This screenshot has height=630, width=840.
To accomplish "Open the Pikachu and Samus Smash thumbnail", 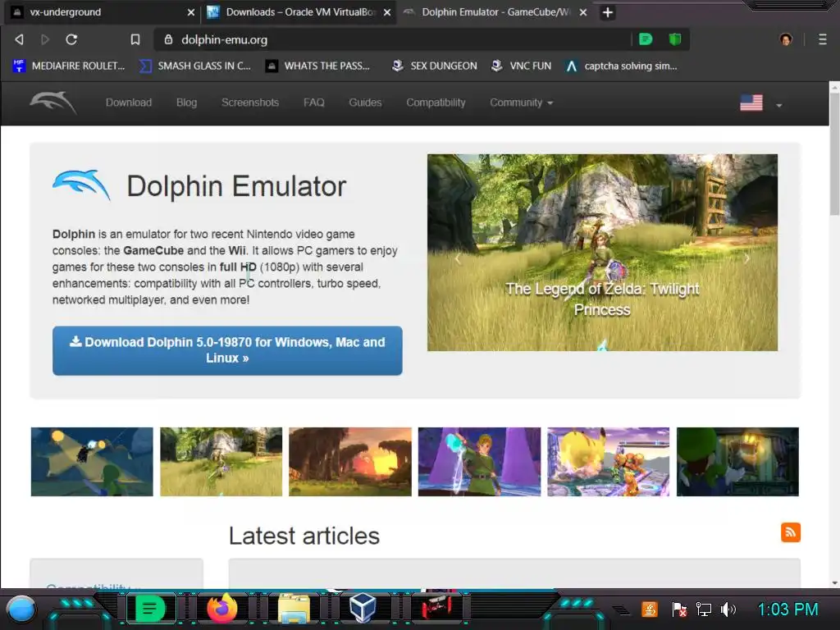I will pos(609,462).
